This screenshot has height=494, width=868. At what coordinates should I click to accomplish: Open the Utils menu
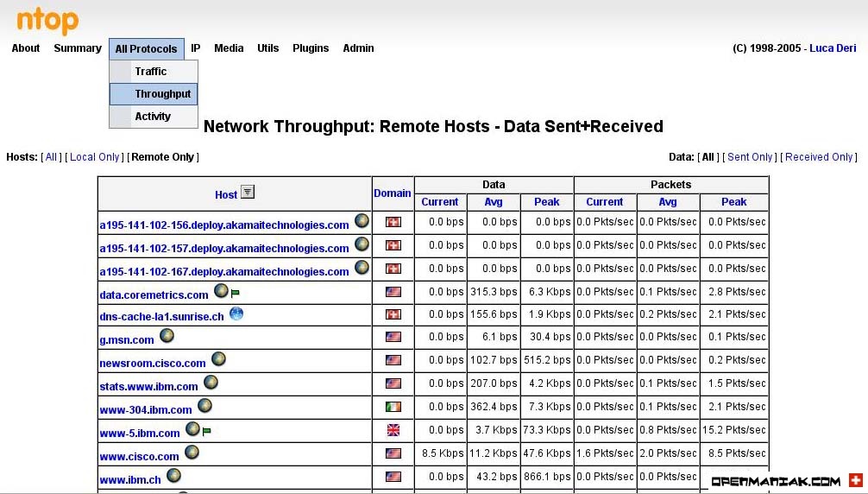click(268, 48)
